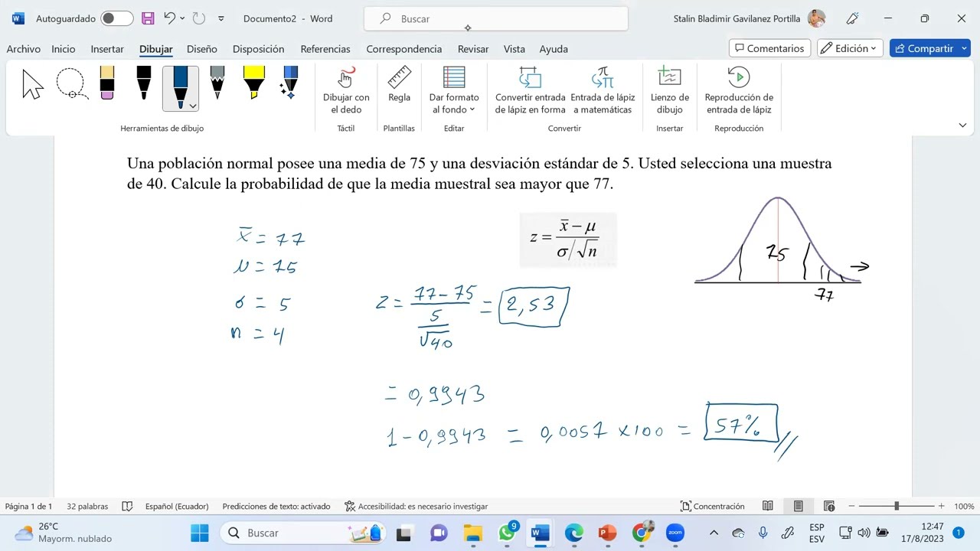Save the document with the floppy icon

[149, 18]
